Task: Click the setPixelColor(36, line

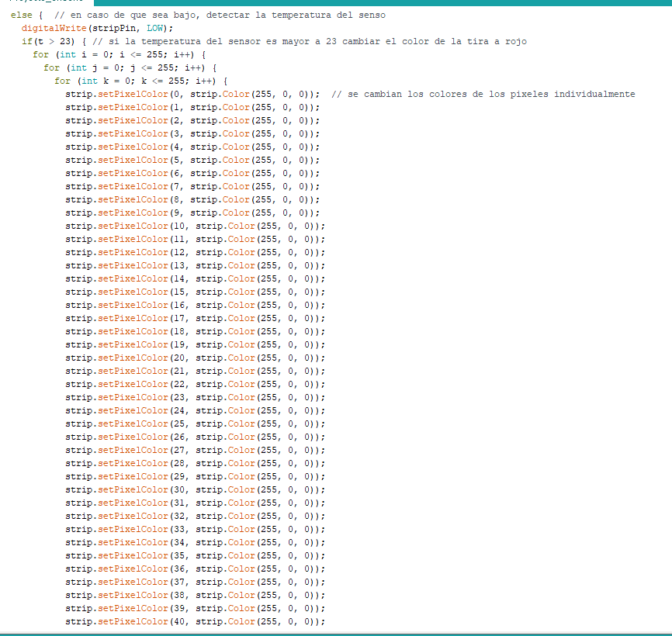Action: pos(196,569)
